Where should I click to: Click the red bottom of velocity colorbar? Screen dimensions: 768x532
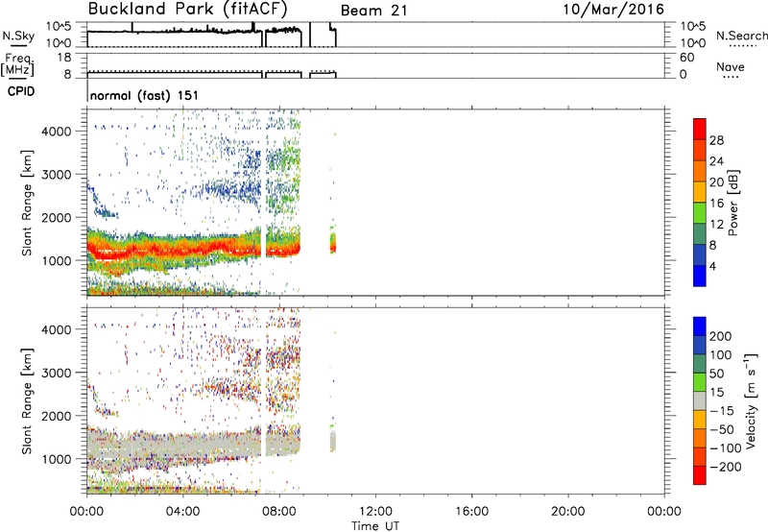click(700, 475)
